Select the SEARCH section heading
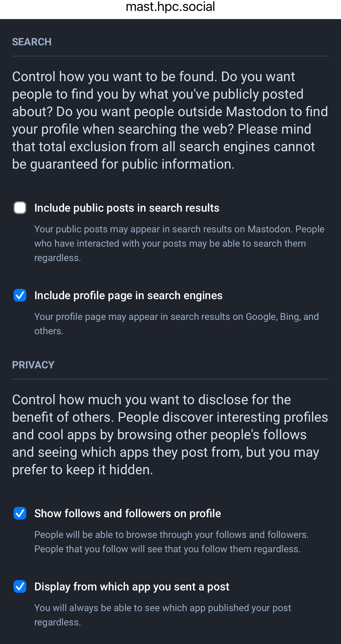The image size is (341, 644). click(x=32, y=42)
